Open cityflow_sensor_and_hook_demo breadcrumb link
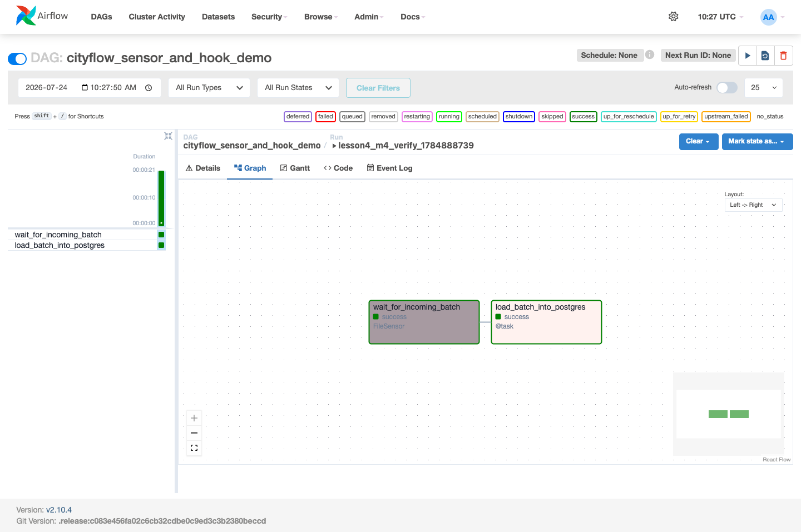 252,146
